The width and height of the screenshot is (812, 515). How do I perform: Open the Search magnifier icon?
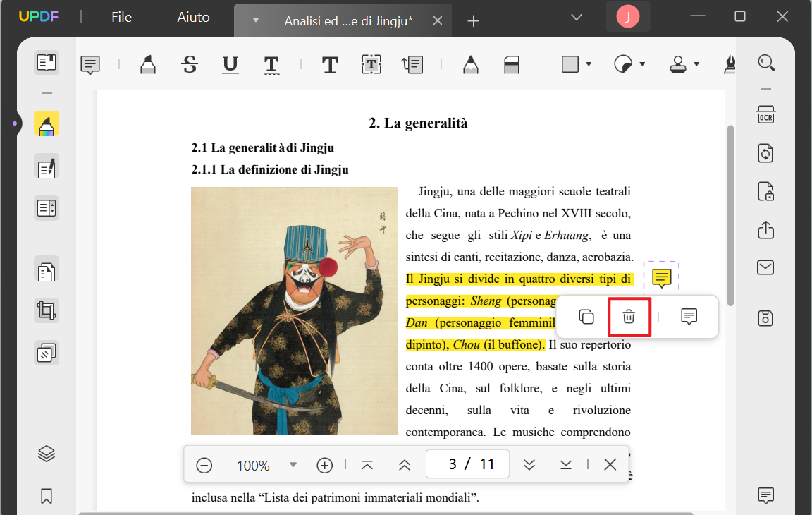[x=766, y=63]
